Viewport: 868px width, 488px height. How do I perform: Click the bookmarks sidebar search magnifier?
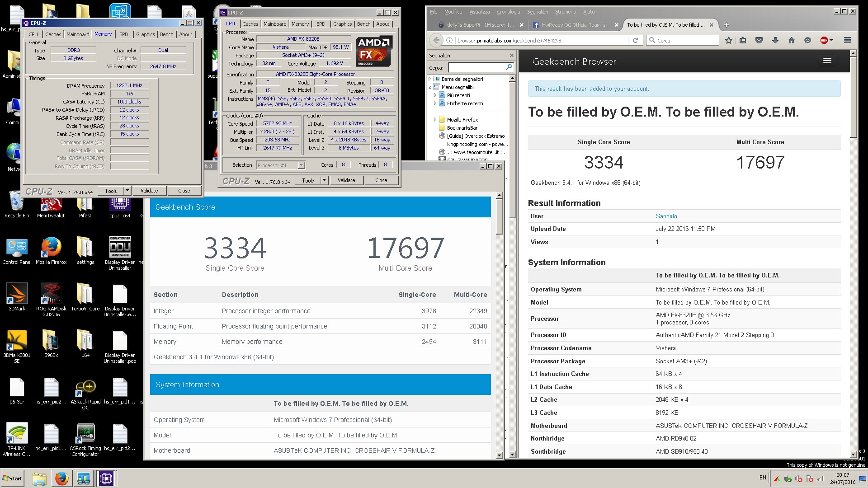[x=509, y=67]
